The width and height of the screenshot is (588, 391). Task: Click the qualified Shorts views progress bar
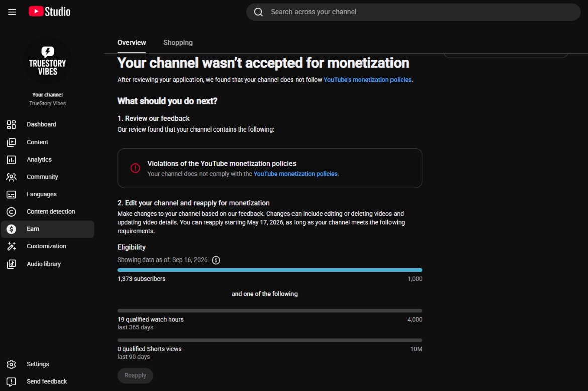(x=269, y=340)
